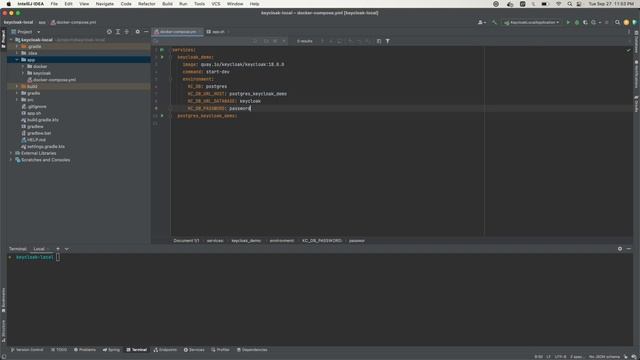Click Expand All in Project panel header

[x=118, y=31]
